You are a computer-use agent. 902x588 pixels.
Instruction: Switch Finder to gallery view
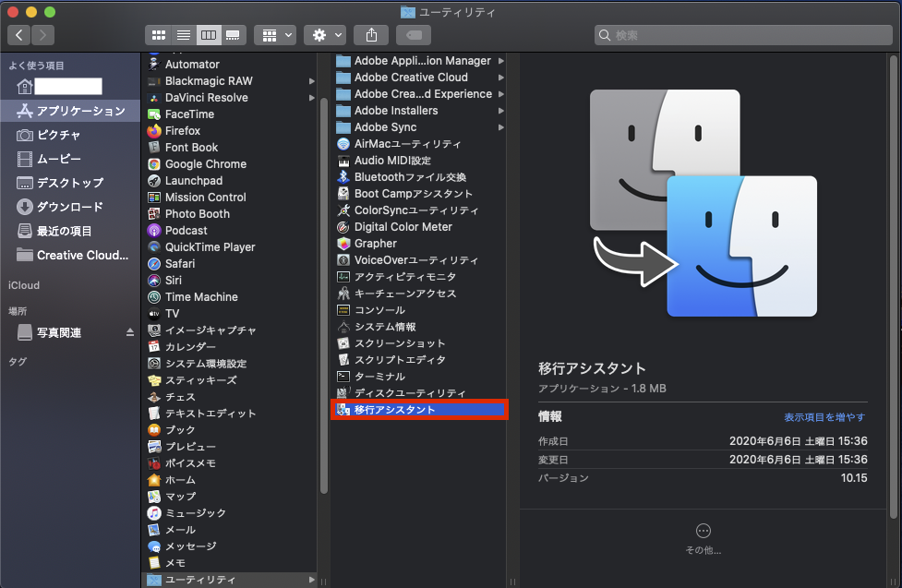[x=233, y=35]
